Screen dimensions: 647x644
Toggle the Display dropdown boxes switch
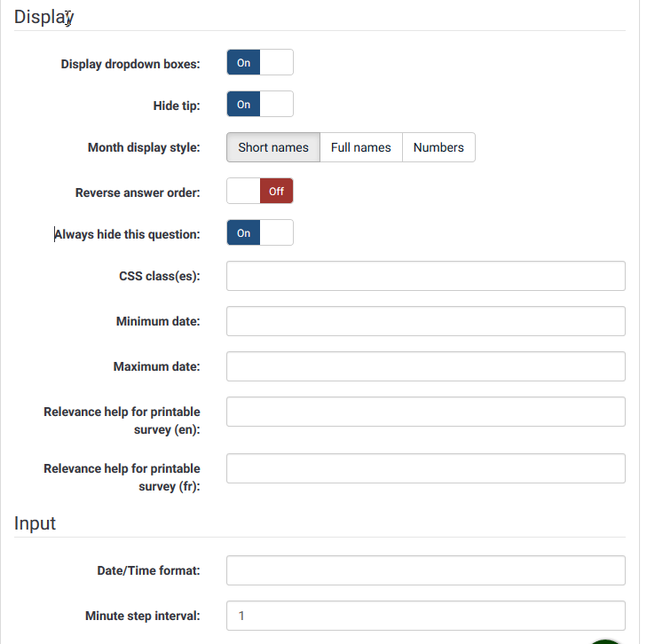[x=259, y=63]
